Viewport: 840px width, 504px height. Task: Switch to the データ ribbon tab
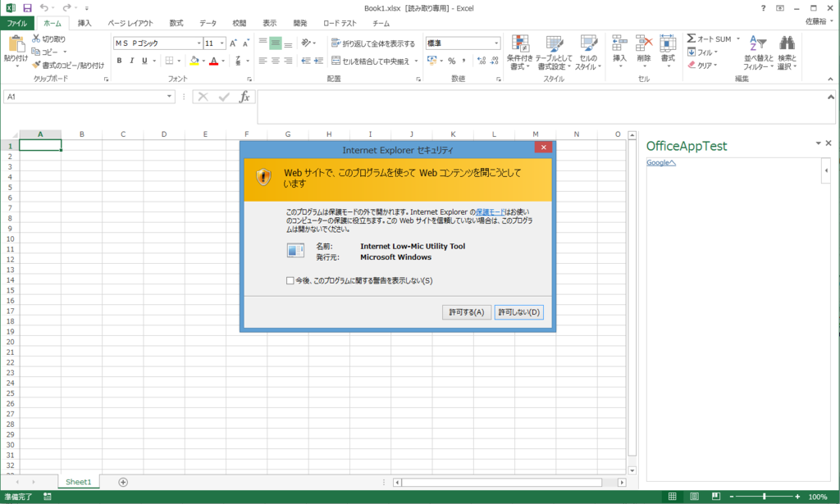(x=208, y=23)
